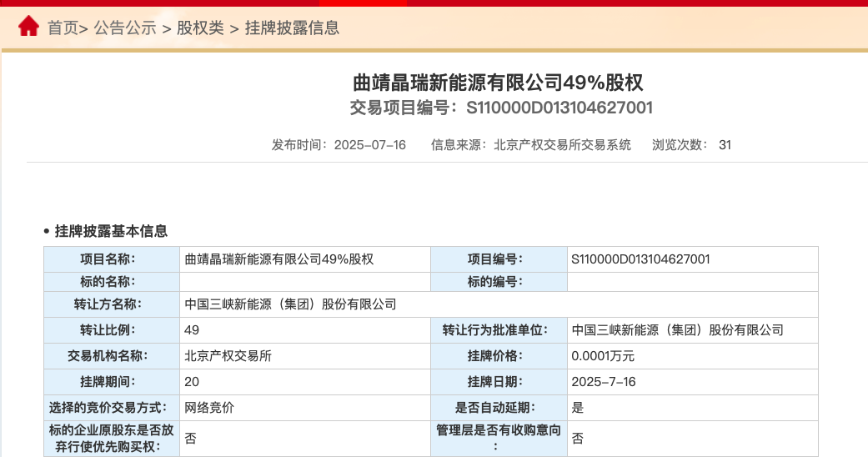Viewport: 868px width, 457px height.
Task: Select 挂牌披露信息 breadcrumb item
Action: [x=292, y=28]
